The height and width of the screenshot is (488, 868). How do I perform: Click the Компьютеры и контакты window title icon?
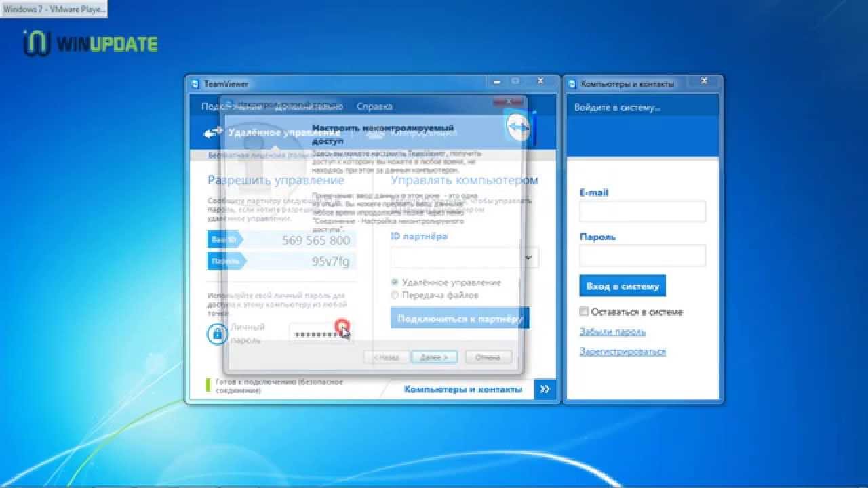[573, 84]
